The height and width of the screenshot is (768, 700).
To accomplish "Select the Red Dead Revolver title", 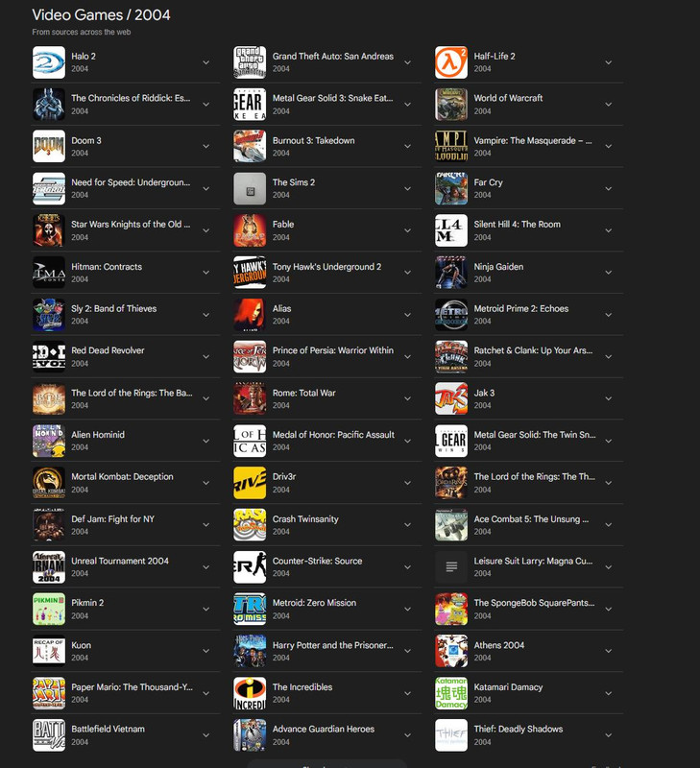I will click(108, 350).
